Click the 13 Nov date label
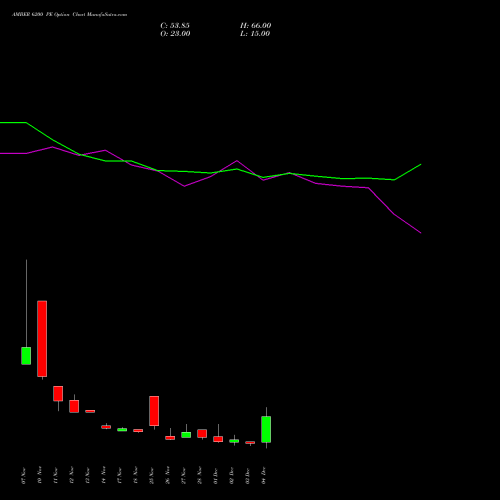Image resolution: width=500 pixels, height=500 pixels. [88, 476]
